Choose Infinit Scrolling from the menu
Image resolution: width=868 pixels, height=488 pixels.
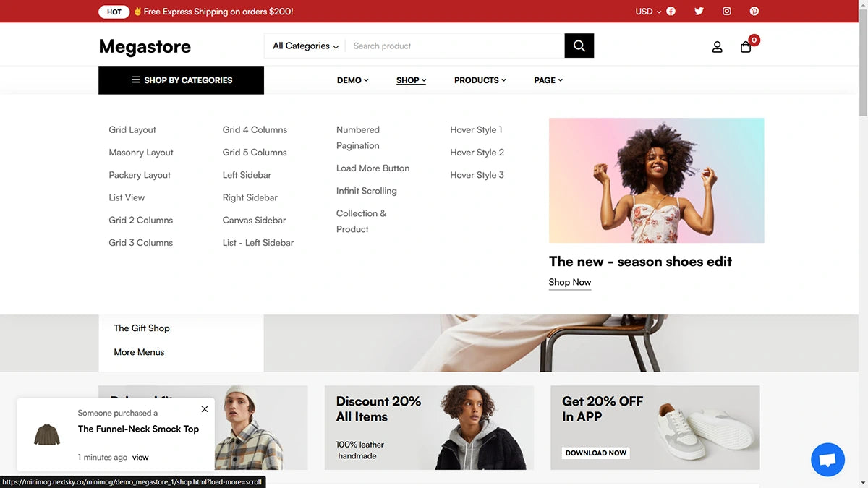click(x=366, y=190)
